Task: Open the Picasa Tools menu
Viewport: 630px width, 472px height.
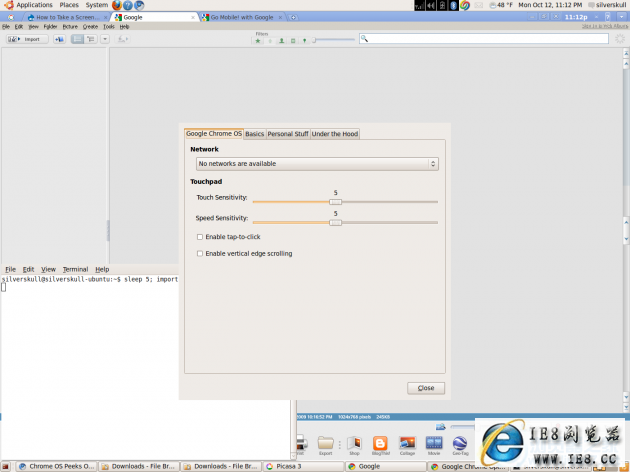Action: tap(109, 27)
